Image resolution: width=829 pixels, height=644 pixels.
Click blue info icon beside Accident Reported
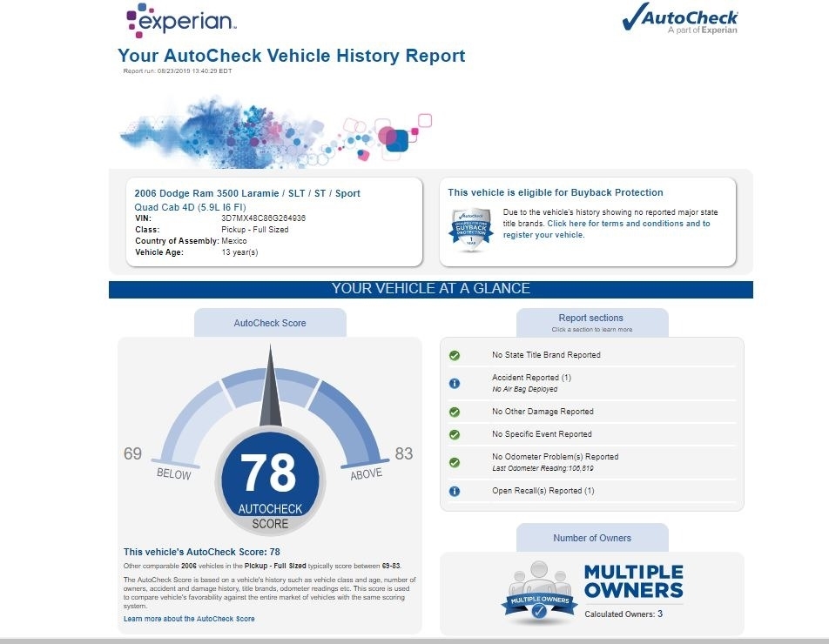pos(454,383)
